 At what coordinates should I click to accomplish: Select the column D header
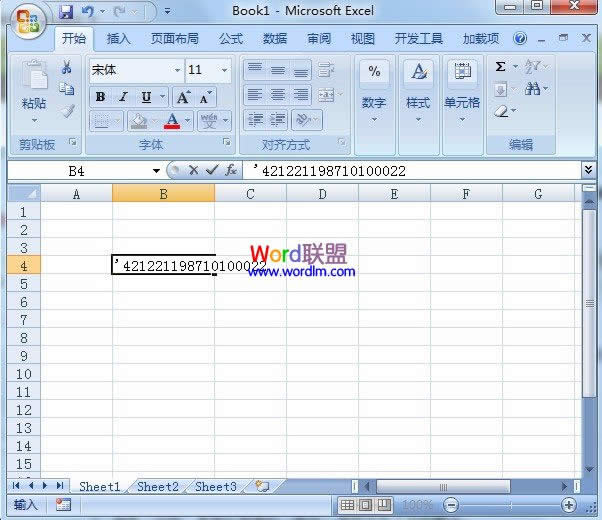tap(322, 194)
